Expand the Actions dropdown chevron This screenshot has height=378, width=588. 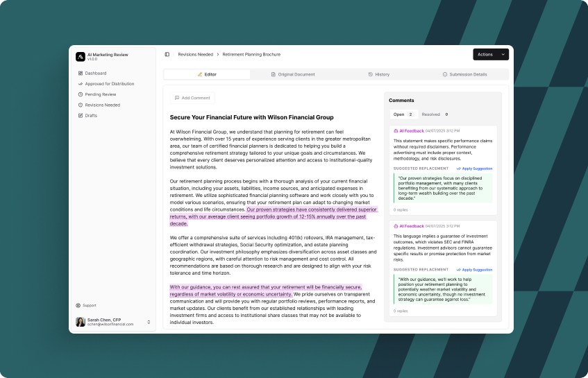pos(503,54)
